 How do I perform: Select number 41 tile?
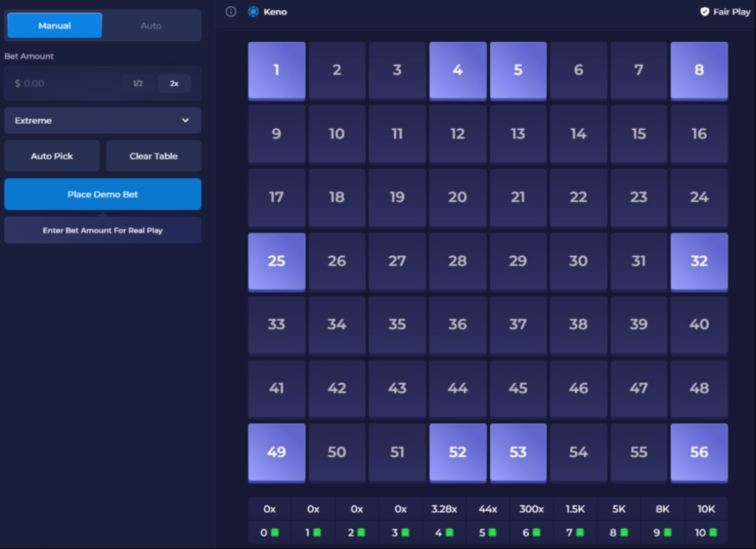pos(277,389)
